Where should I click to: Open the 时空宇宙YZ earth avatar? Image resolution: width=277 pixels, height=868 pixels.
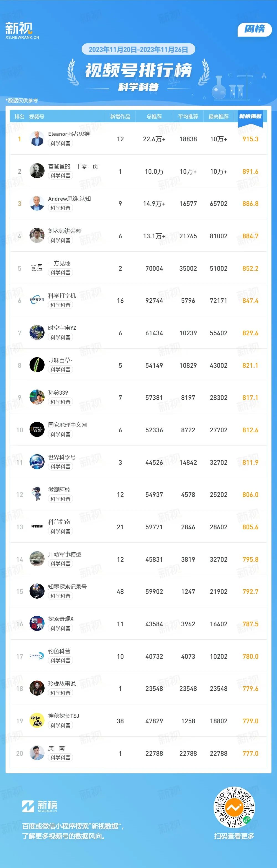tap(37, 332)
